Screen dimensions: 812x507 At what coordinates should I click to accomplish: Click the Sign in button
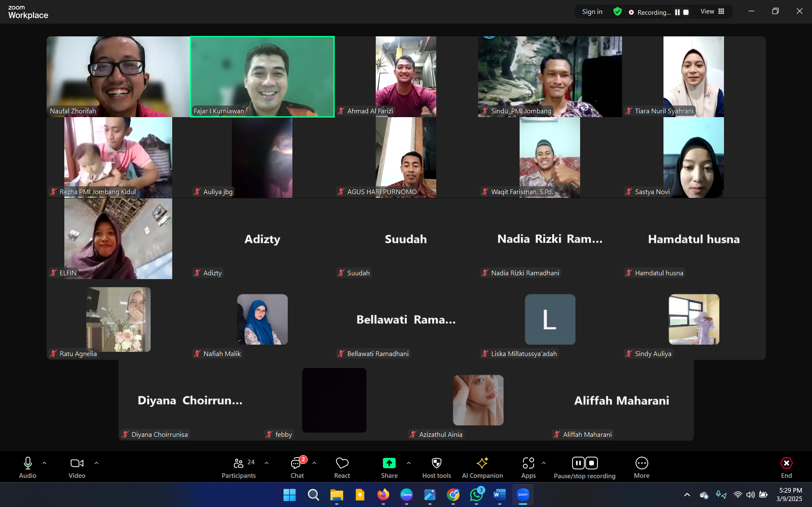[592, 12]
